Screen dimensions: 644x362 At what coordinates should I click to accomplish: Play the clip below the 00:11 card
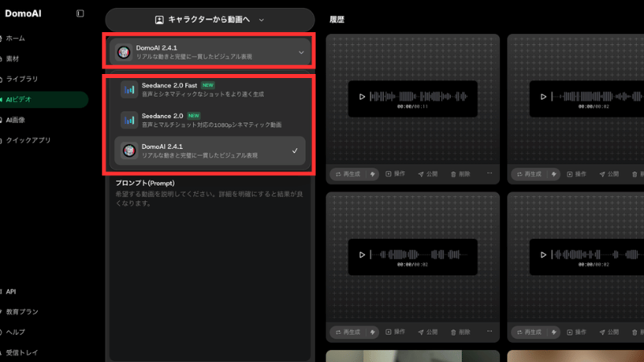click(361, 255)
